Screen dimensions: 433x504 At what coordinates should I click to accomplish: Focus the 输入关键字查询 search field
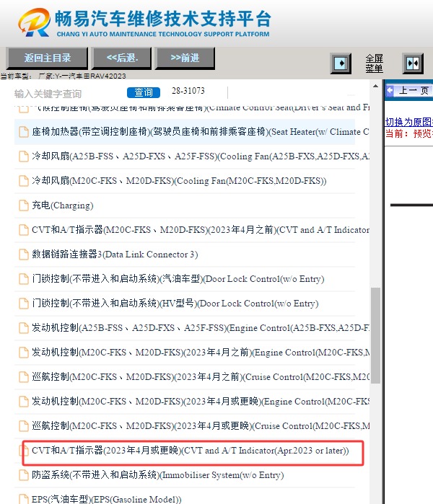click(68, 94)
